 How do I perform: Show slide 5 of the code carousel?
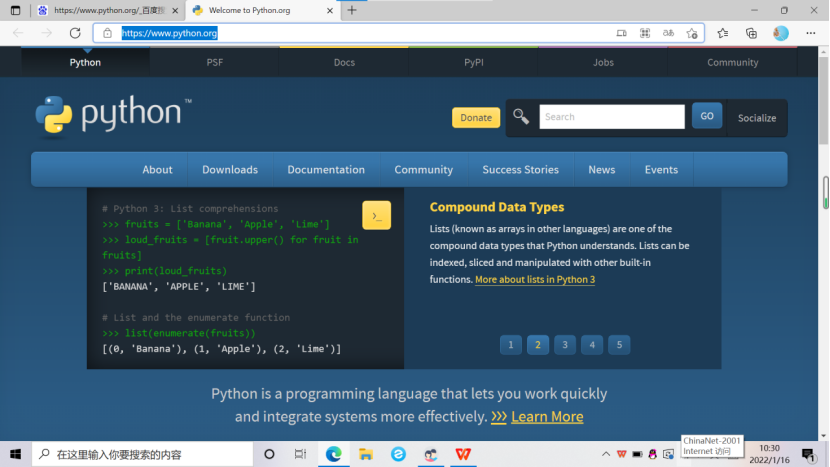619,345
